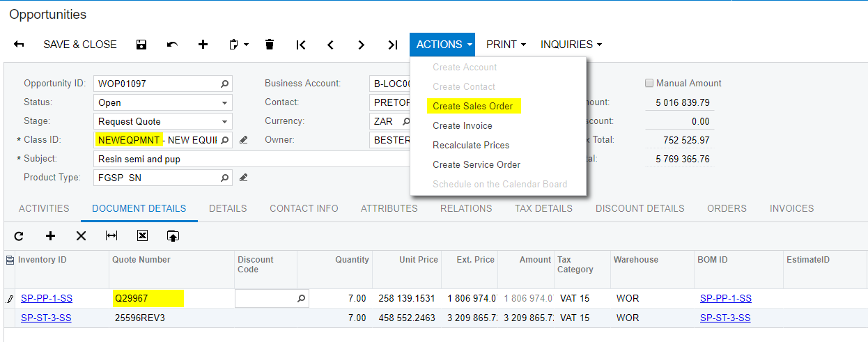Select Create Sales Order from menu
This screenshot has height=342, width=868.
pyautogui.click(x=472, y=107)
